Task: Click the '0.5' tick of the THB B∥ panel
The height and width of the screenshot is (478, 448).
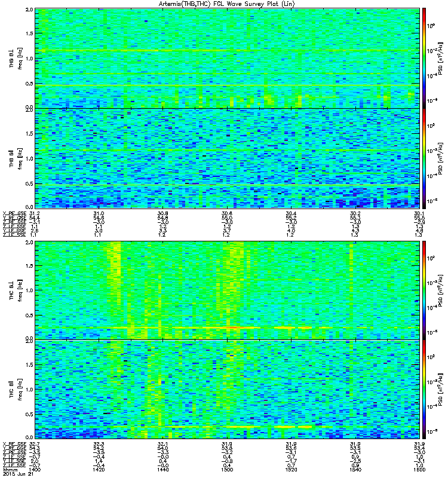Action: click(x=29, y=183)
